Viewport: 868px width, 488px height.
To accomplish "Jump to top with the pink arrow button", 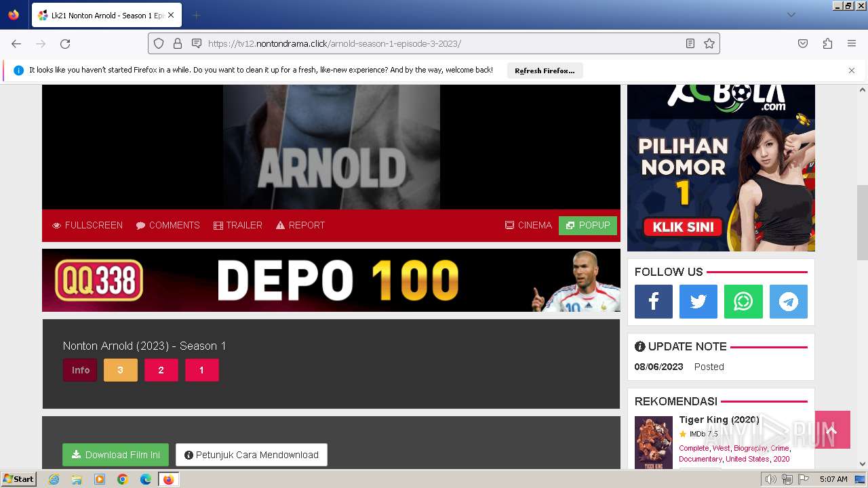I will [x=833, y=430].
